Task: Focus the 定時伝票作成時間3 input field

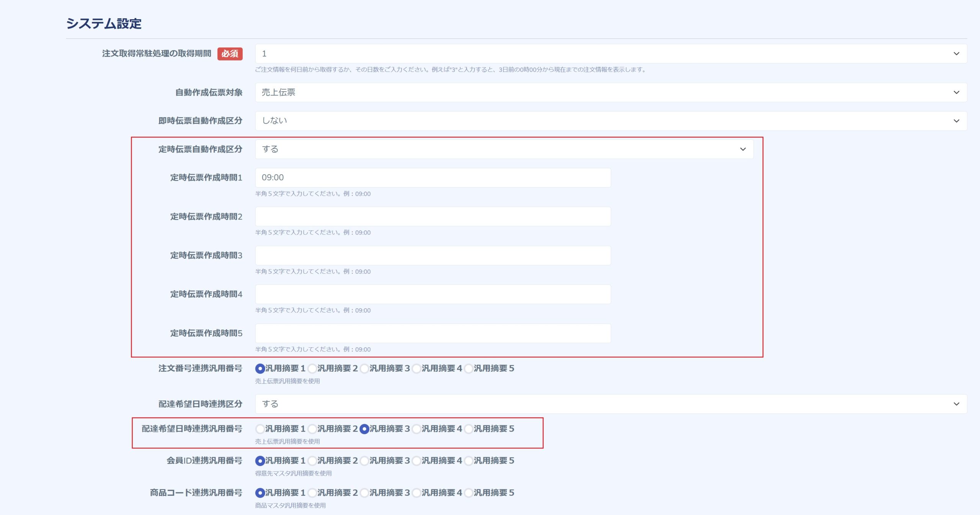Action: click(433, 255)
